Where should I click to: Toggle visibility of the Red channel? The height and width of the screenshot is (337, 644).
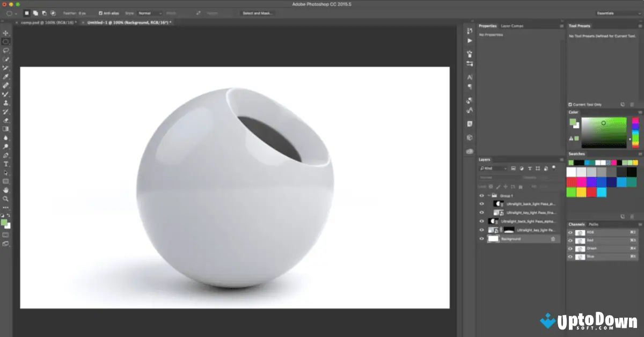(x=570, y=240)
